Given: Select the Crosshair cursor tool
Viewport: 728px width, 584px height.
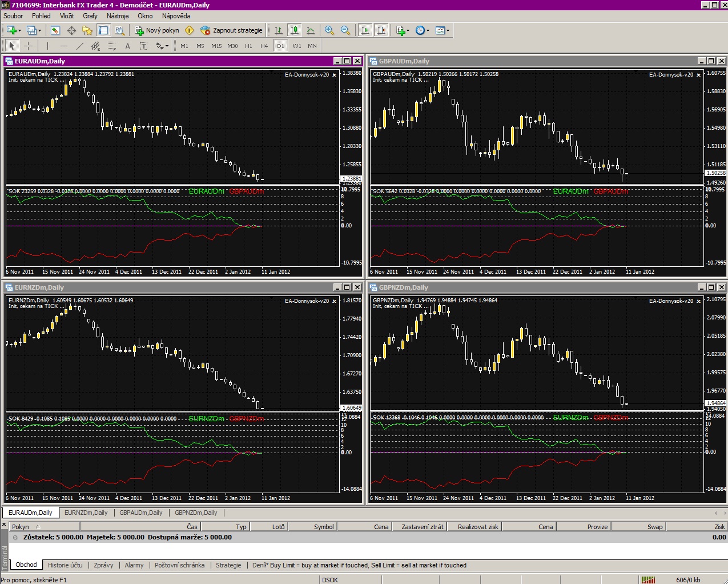Looking at the screenshot, I should 28,46.
